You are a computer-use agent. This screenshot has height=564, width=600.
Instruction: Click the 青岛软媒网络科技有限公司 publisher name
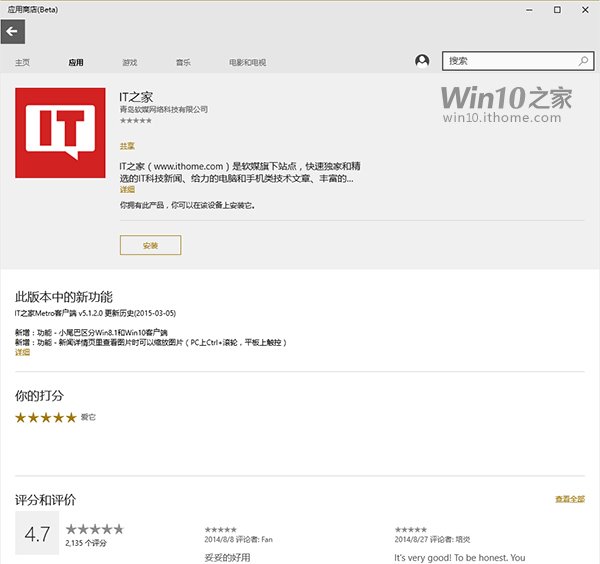pyautogui.click(x=163, y=109)
